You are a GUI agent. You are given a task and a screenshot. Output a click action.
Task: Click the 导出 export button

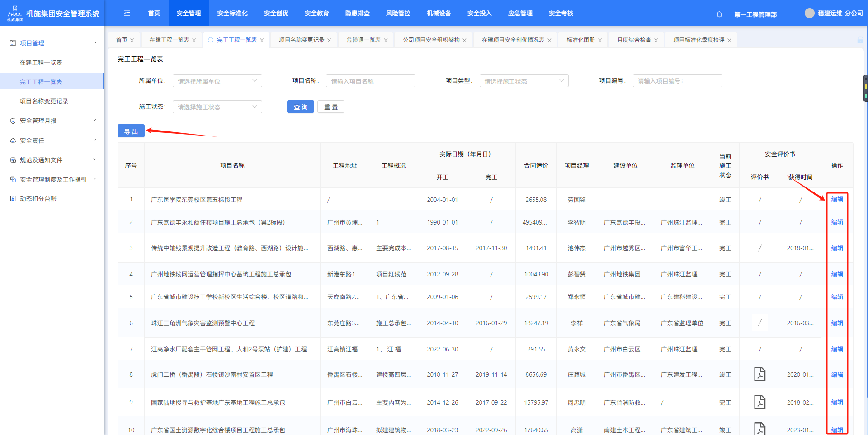tap(131, 131)
